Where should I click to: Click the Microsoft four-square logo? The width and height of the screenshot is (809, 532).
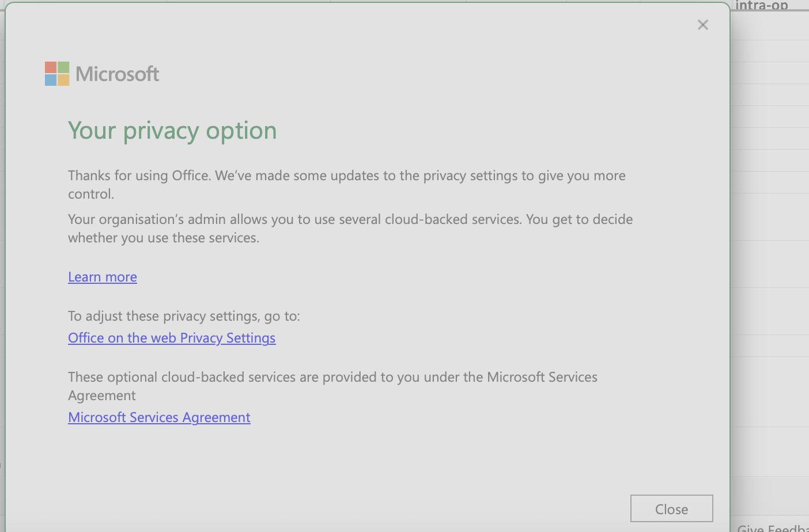point(57,74)
